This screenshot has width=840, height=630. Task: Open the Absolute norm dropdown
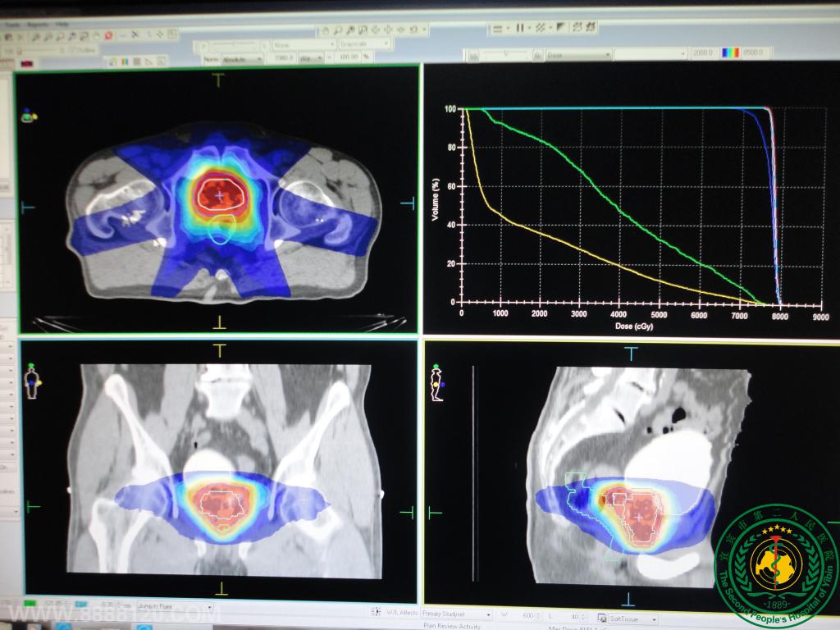pyautogui.click(x=244, y=58)
